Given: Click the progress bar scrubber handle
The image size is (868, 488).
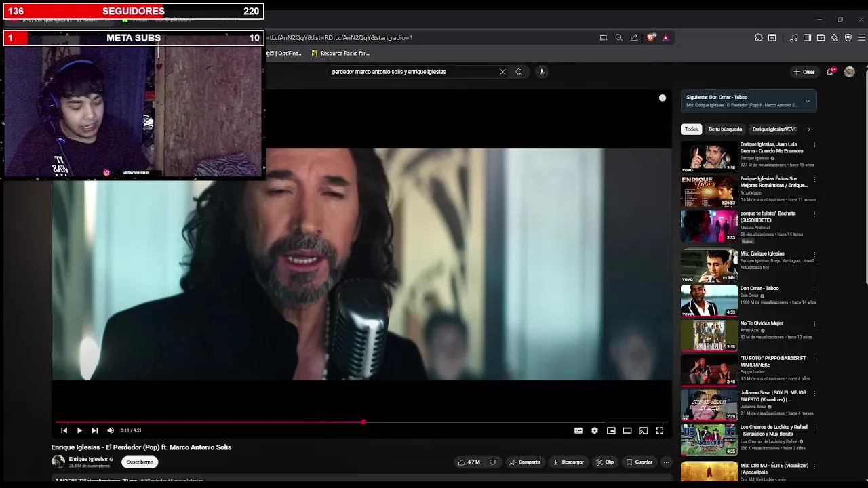Looking at the screenshot, I should (363, 422).
